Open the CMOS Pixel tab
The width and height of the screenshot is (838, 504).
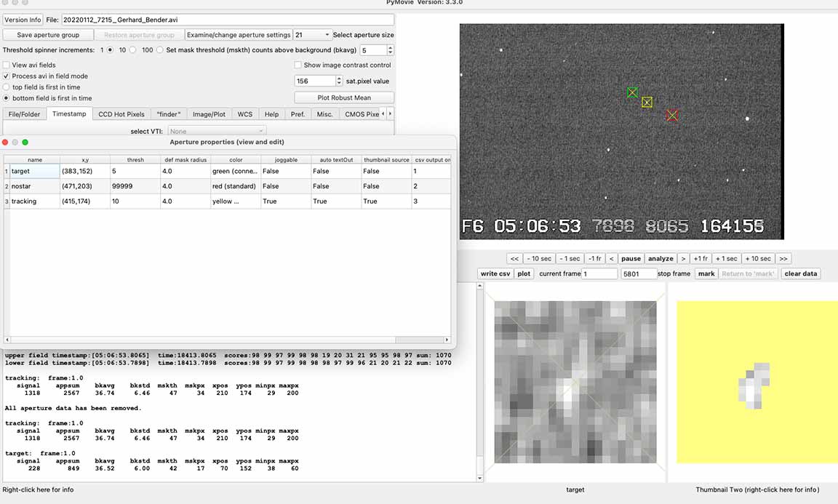(362, 114)
